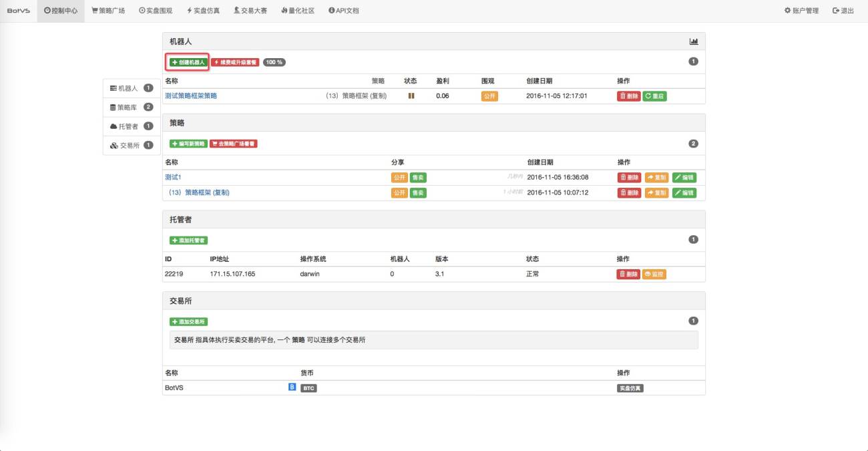Go to 策略广场 in top navigation
868x451 pixels.
(108, 11)
